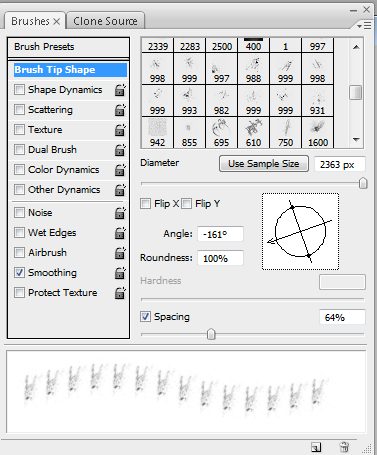Enable the Dual Brush checkbox
This screenshot has height=455, width=377.
(19, 150)
